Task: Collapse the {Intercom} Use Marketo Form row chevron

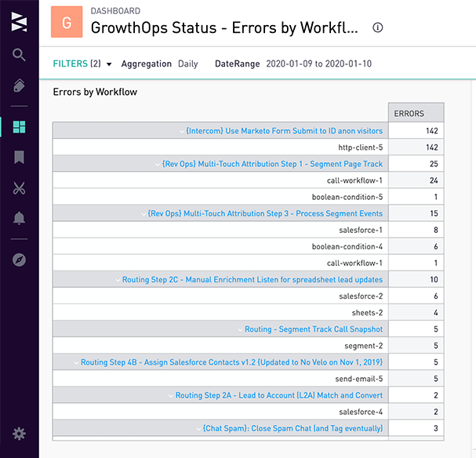Action: (x=182, y=132)
